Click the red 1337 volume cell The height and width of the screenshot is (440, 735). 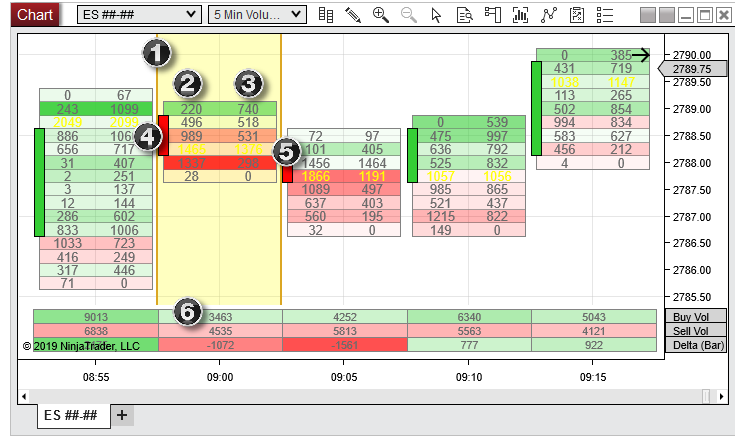pyautogui.click(x=192, y=163)
